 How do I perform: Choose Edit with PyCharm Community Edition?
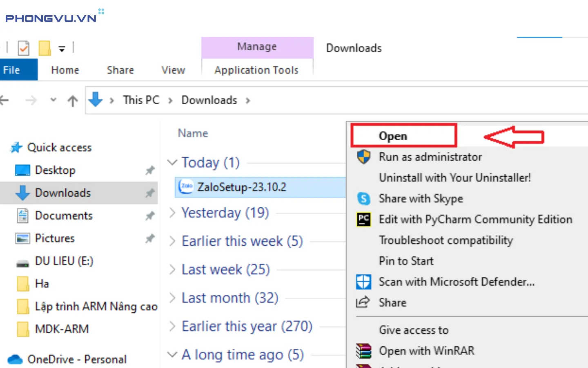click(x=475, y=220)
